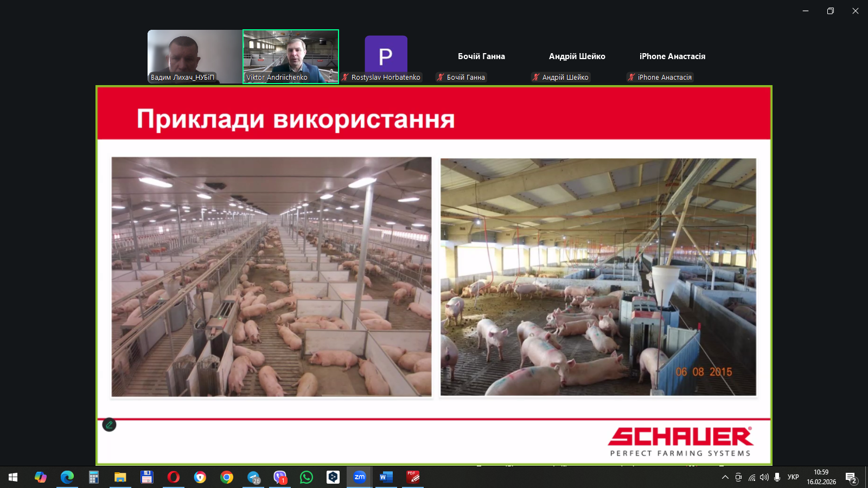Open the notification center with 2 notifications
The width and height of the screenshot is (868, 488).
[x=851, y=478]
